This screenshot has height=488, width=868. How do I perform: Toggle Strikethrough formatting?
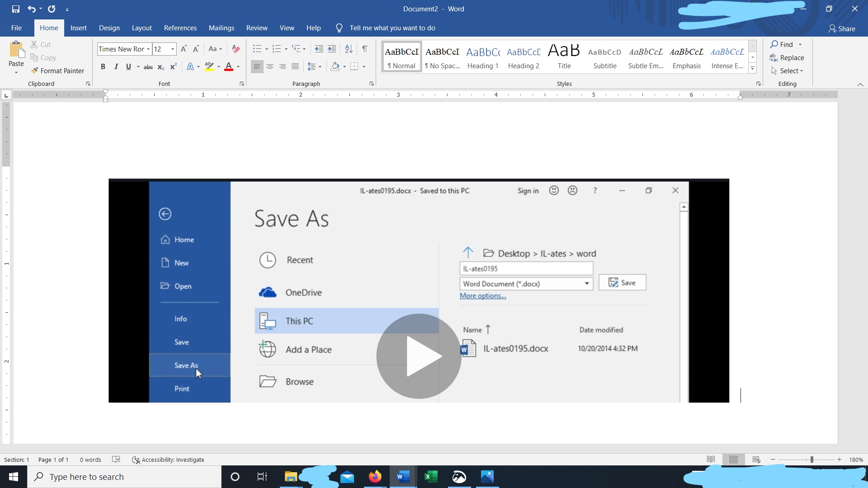tap(148, 67)
